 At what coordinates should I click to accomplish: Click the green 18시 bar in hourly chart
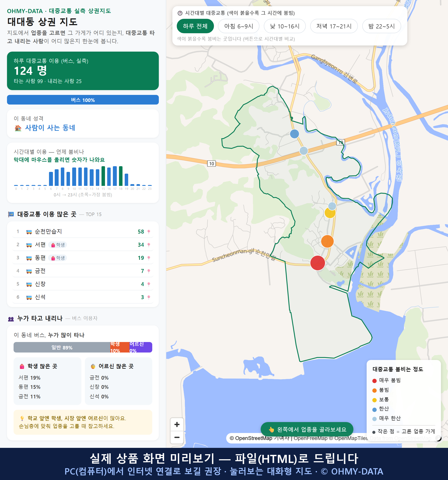pos(121,176)
